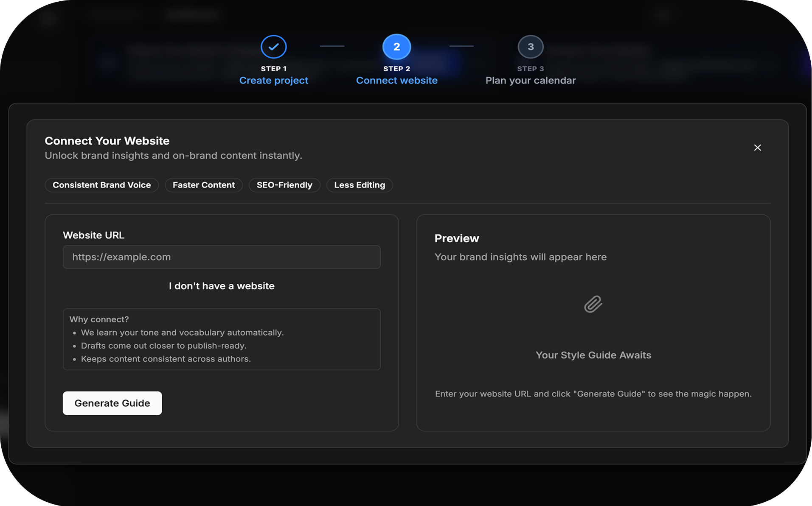The height and width of the screenshot is (506, 812).
Task: Go to the Create project step label
Action: pyautogui.click(x=273, y=81)
